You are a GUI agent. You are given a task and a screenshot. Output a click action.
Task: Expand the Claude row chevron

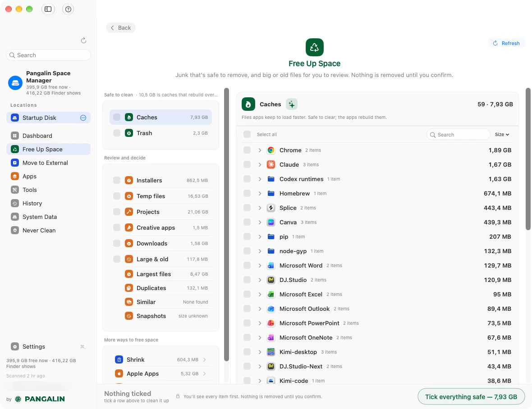click(x=260, y=165)
